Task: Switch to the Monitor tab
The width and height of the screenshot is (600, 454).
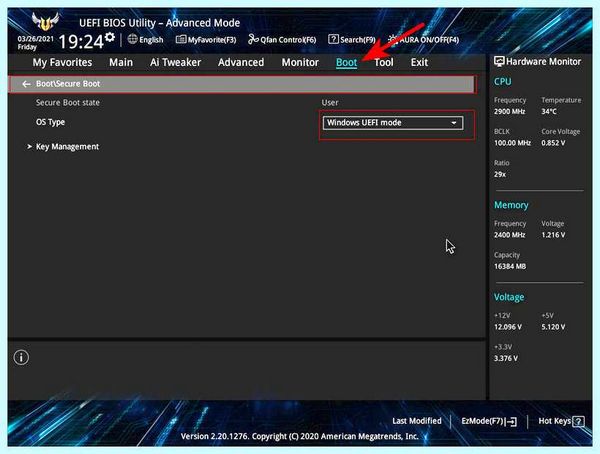Action: 300,62
